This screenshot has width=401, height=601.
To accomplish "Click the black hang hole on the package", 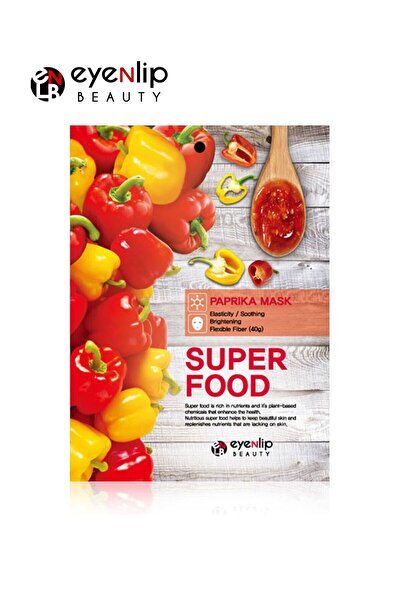I will (199, 146).
